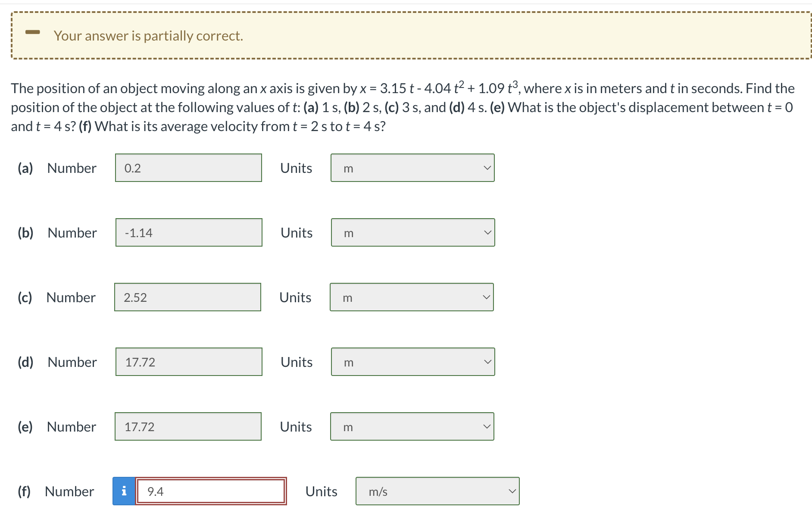The width and height of the screenshot is (812, 526).
Task: Select the number field with 2.52
Action: tap(187, 297)
